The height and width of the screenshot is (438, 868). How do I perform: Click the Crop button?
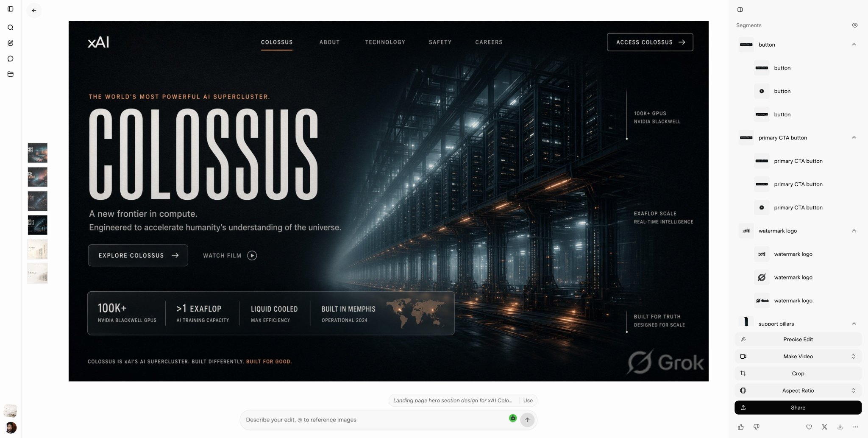pos(798,374)
